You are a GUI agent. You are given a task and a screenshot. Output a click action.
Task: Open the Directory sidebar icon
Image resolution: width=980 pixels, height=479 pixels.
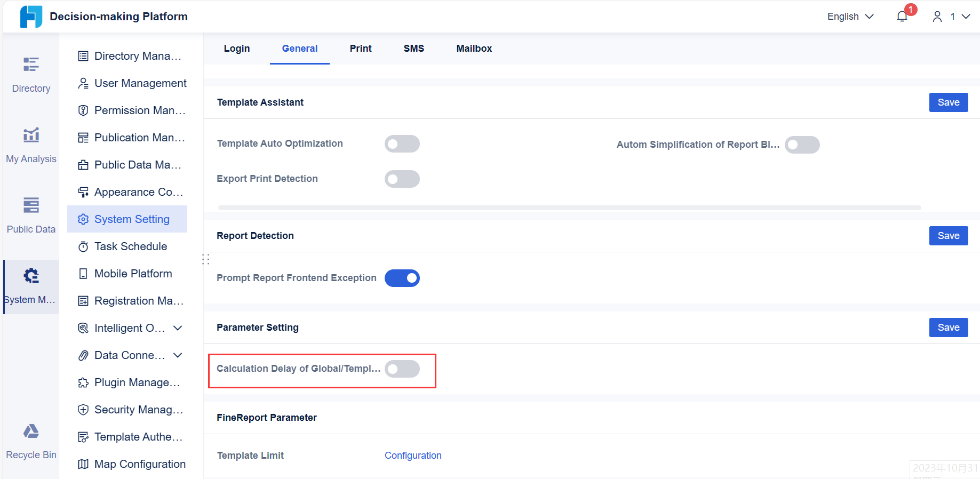tap(31, 65)
